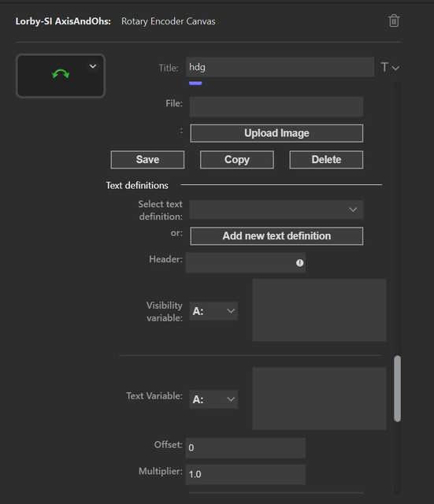
Task: Open the Visibility variable A: type dropdown
Action: [213, 311]
